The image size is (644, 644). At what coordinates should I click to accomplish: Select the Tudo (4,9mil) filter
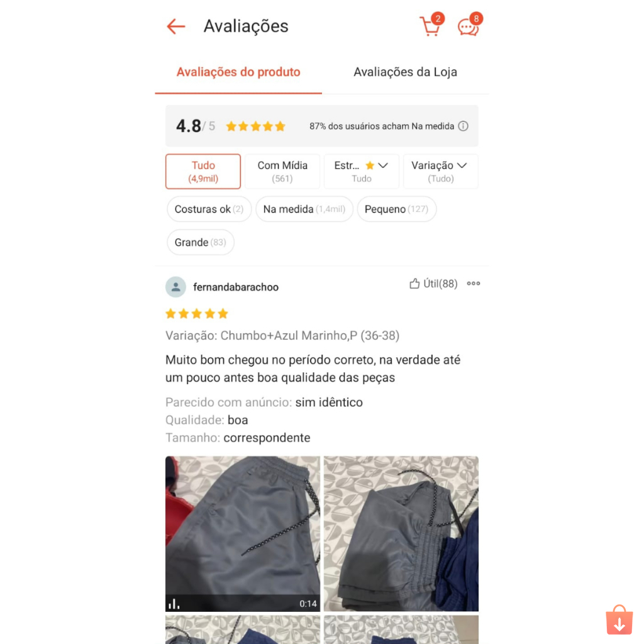point(203,171)
